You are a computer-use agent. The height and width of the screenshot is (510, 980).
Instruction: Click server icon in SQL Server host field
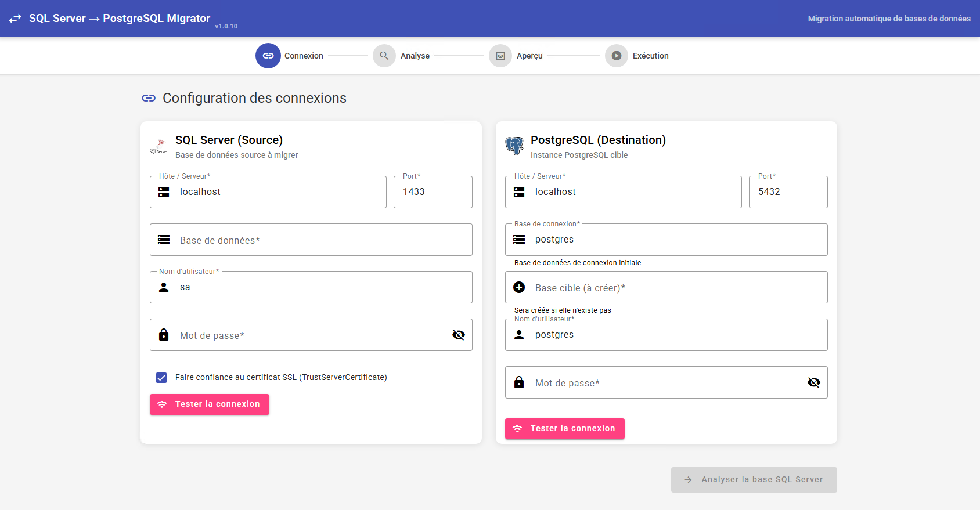click(164, 192)
